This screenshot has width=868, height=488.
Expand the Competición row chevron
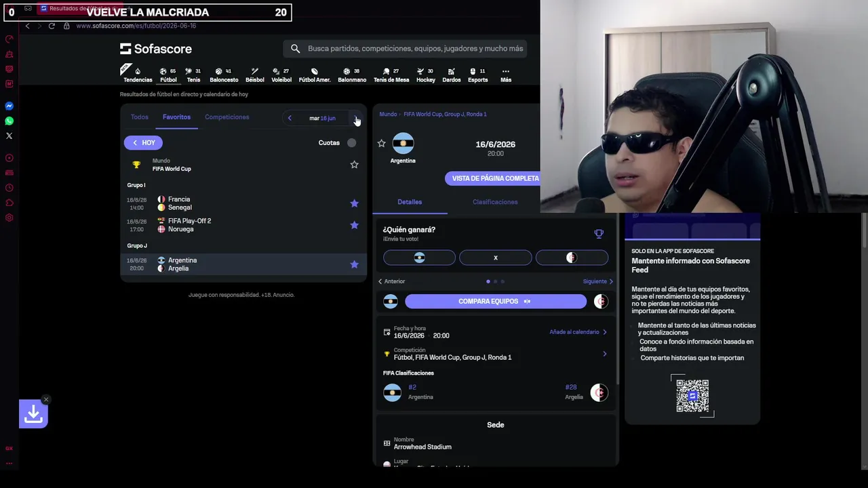[x=604, y=354]
